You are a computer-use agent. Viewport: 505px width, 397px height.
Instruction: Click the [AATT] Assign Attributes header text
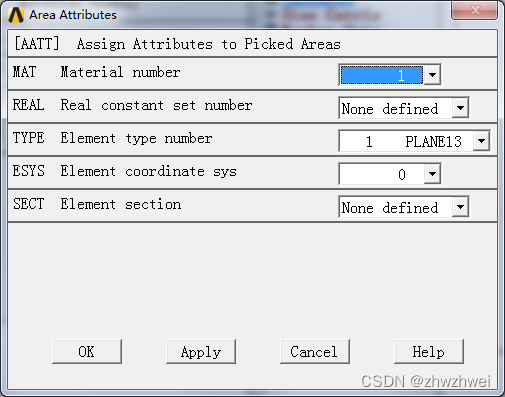[177, 44]
